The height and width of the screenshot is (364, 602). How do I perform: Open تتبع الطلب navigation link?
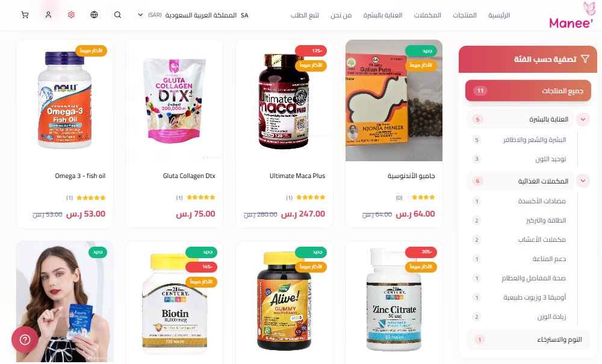305,15
